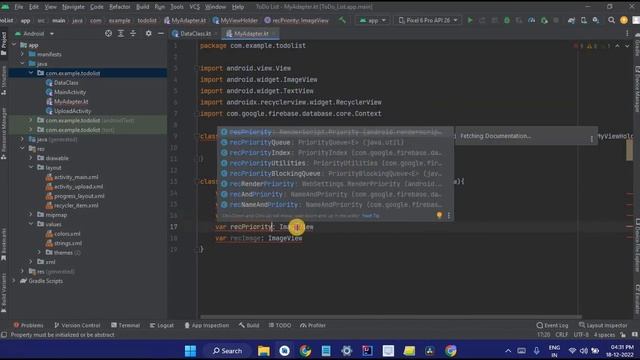Click the taskbar Search box

pyautogui.click(x=227, y=351)
